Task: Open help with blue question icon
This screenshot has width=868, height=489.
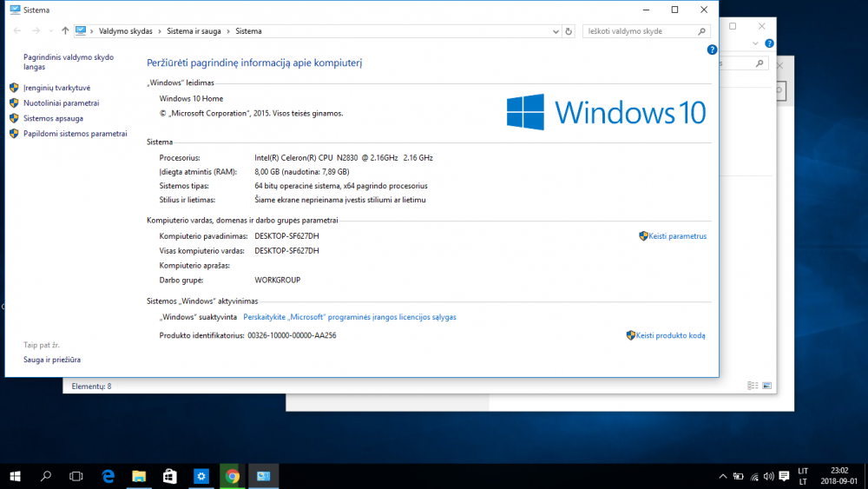Action: [x=712, y=50]
